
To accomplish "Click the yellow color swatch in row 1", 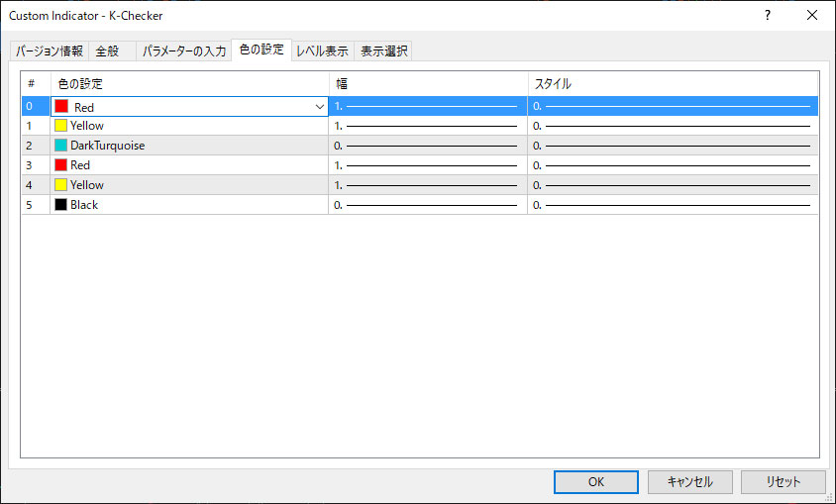I will (x=61, y=126).
